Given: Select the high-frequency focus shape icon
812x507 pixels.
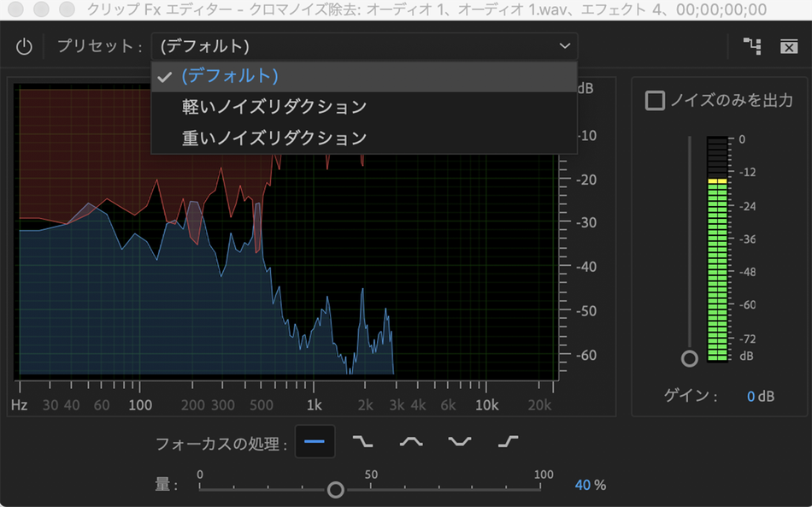Looking at the screenshot, I should 508,441.
